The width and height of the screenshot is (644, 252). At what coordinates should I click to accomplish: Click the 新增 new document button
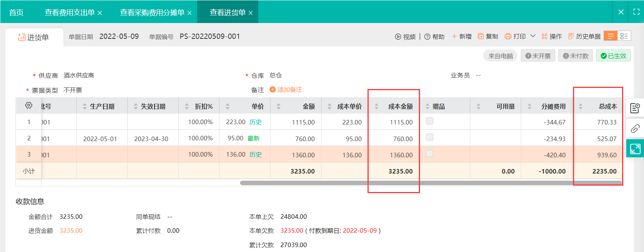pyautogui.click(x=462, y=36)
